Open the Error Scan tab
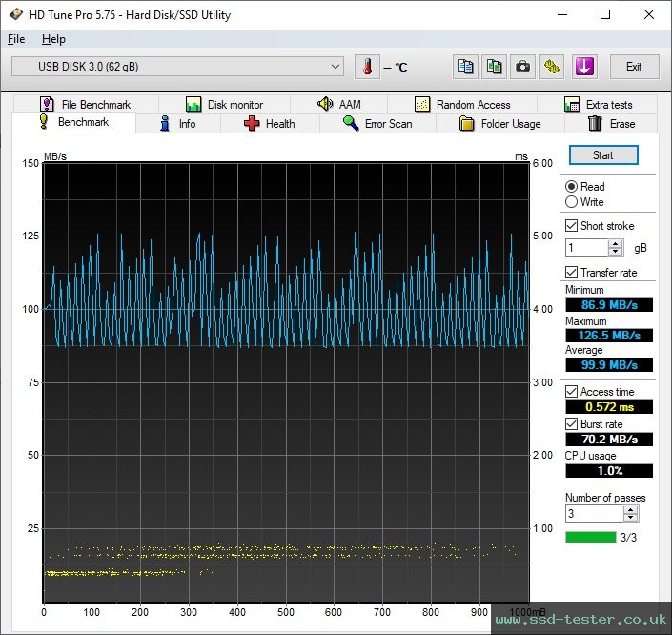The image size is (672, 635). point(378,124)
